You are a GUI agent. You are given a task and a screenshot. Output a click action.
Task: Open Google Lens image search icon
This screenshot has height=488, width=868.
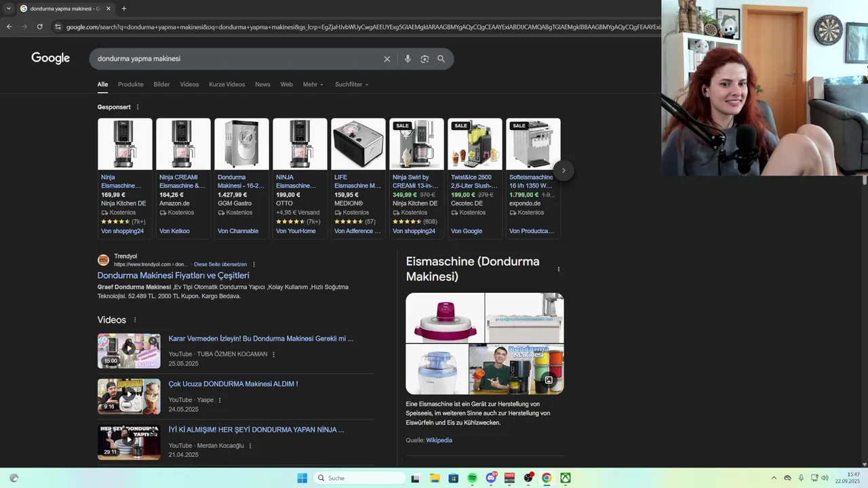click(x=425, y=59)
